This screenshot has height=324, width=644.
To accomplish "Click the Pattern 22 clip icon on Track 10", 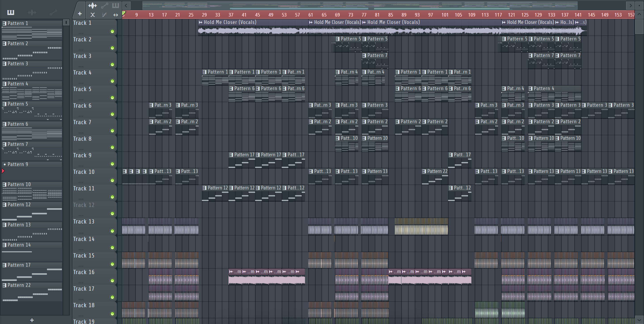I will tap(424, 171).
